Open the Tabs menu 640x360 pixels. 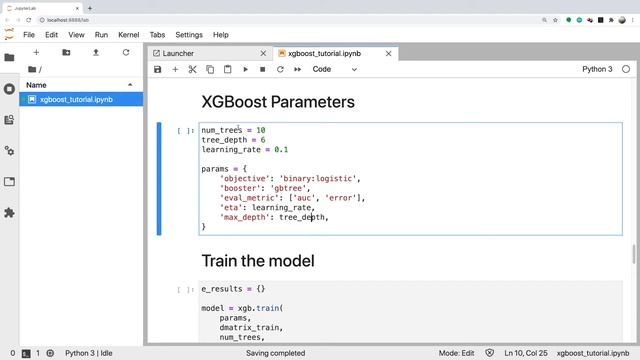(x=157, y=35)
